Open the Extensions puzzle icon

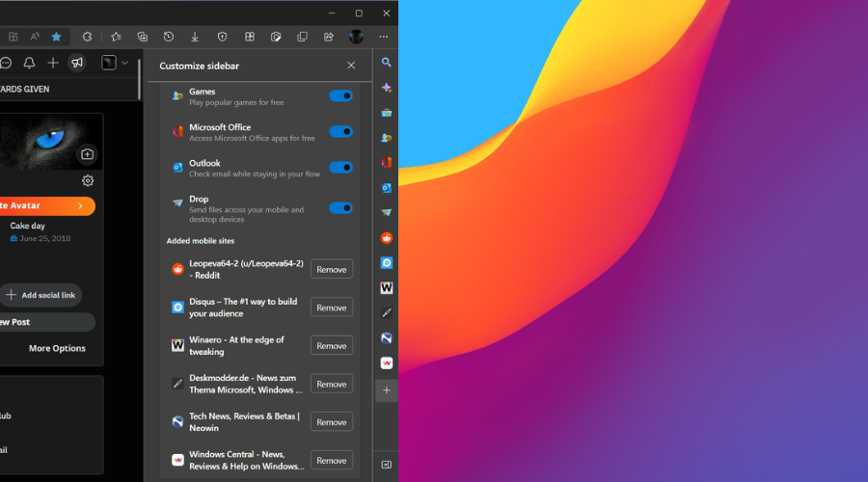point(88,37)
